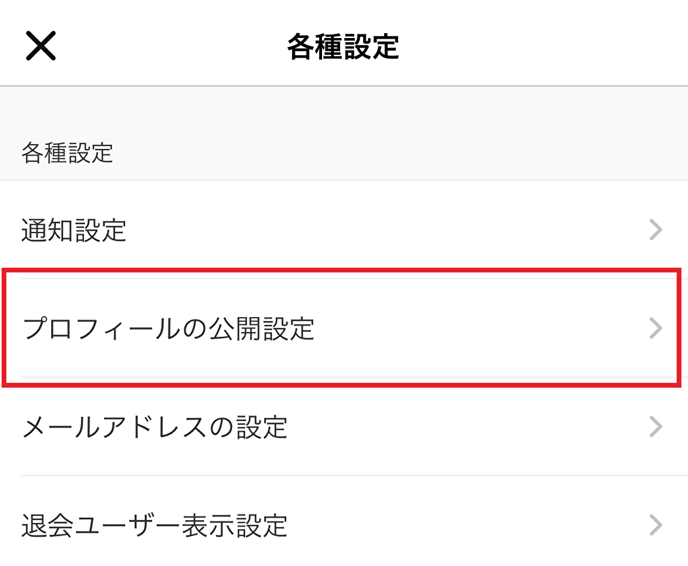
Task: Tap the chevron on 退会ユーザー表示設定 row
Action: 656,524
